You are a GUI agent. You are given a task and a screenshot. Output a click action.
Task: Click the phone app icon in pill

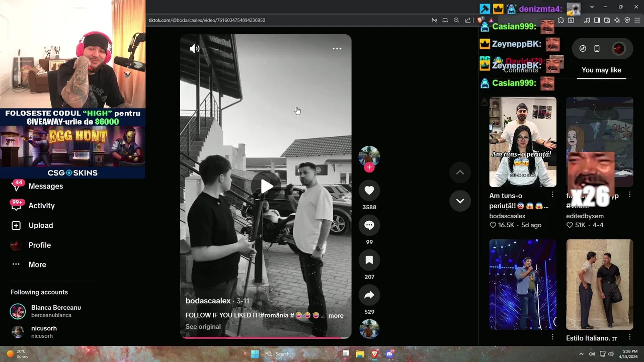coord(597,49)
